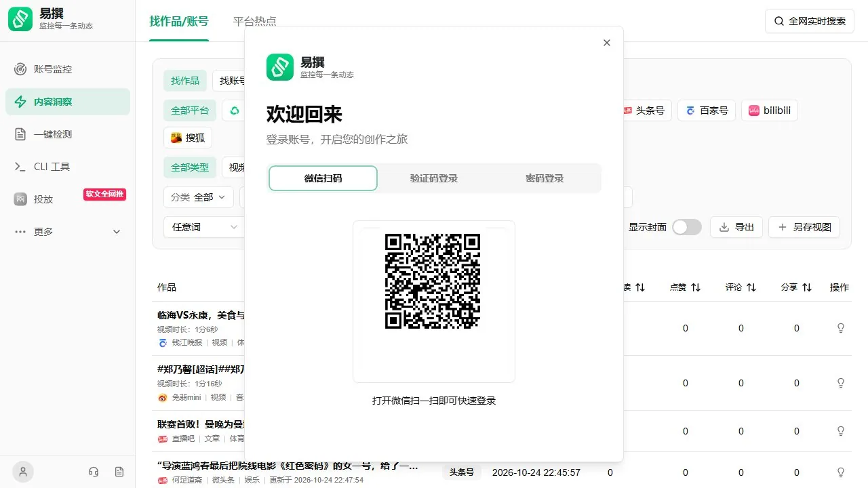Click source 直播吧

coord(183,439)
